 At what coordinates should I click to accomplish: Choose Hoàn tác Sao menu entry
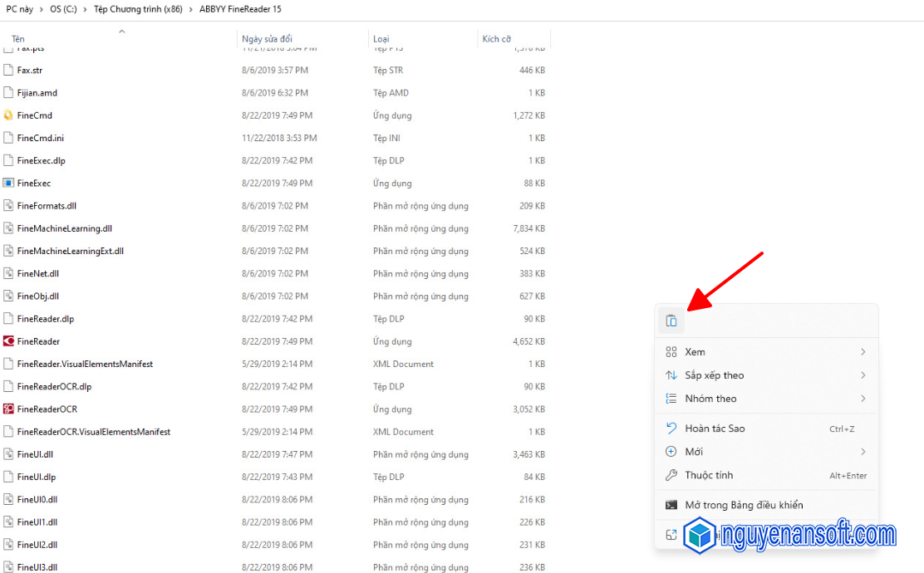pyautogui.click(x=715, y=429)
